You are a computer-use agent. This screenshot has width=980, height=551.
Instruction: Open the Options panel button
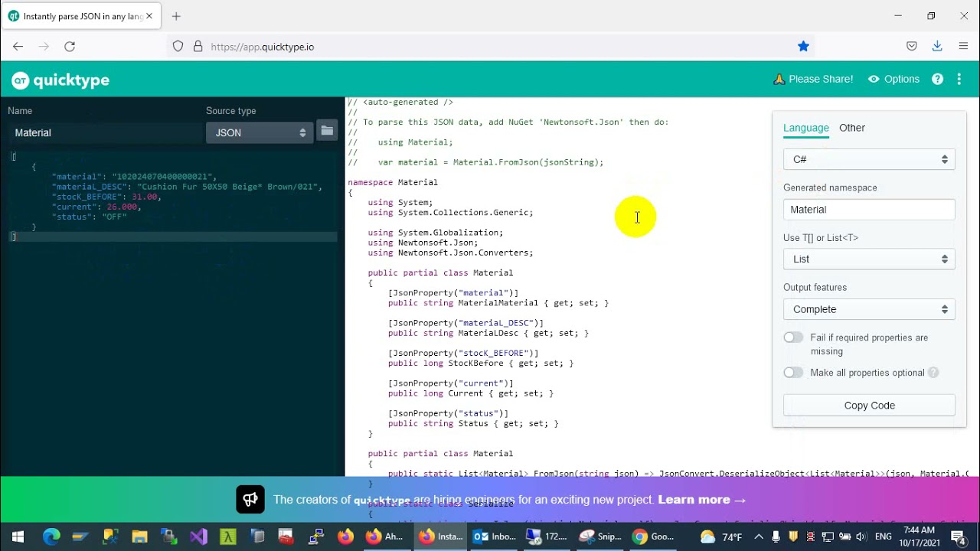(x=893, y=79)
